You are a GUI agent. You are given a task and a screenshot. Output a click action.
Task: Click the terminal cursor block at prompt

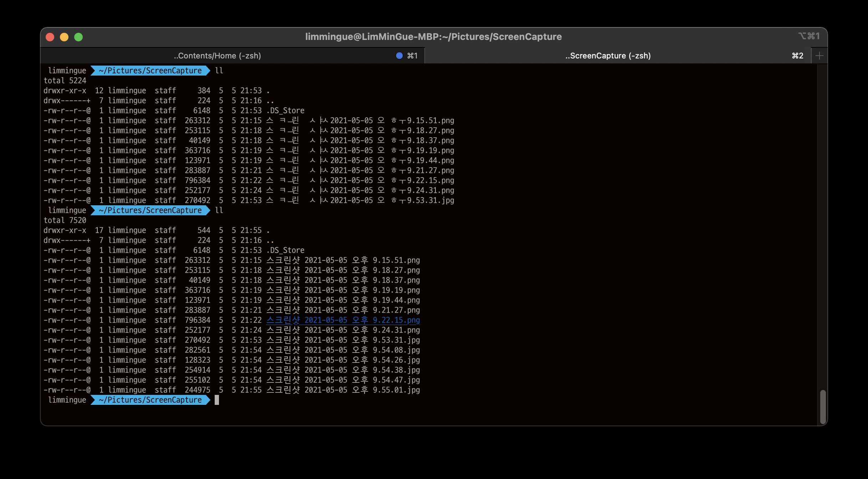pos(217,400)
